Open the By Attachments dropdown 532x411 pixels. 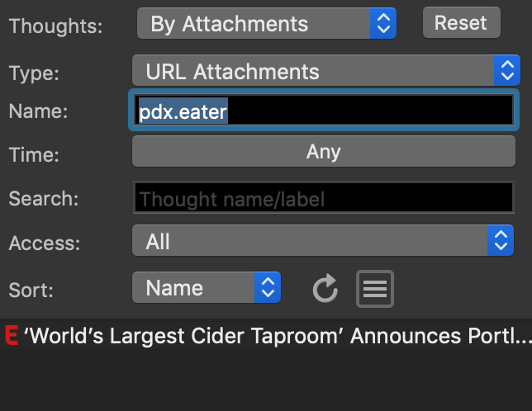point(266,24)
